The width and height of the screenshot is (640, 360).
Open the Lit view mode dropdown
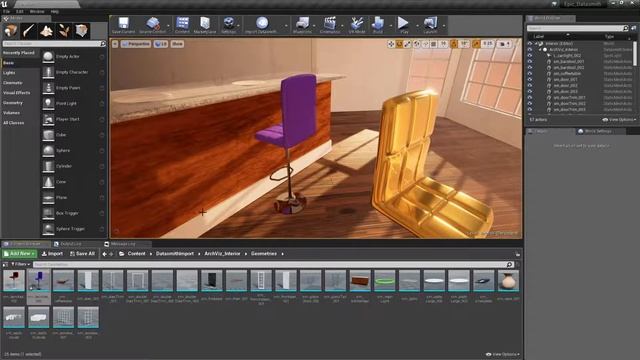click(161, 44)
